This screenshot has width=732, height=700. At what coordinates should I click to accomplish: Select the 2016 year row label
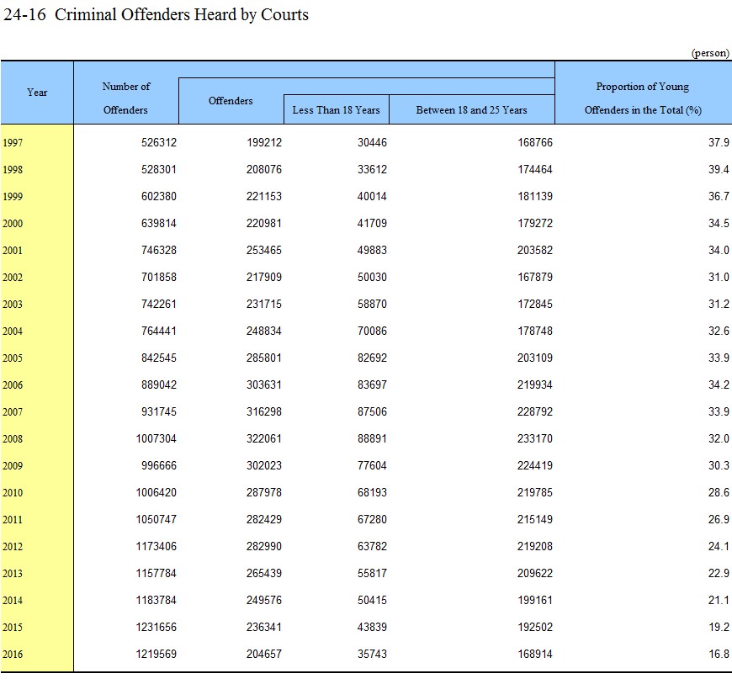[13, 655]
